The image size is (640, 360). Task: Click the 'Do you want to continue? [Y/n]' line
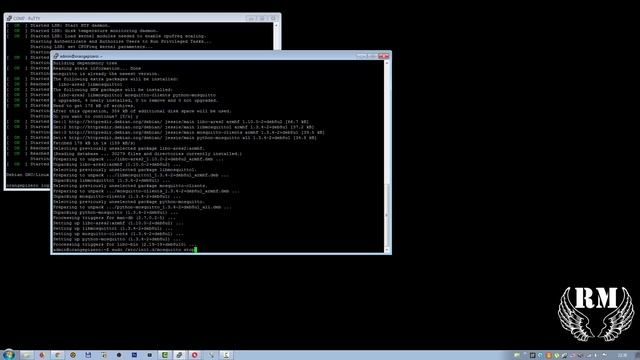coord(95,116)
